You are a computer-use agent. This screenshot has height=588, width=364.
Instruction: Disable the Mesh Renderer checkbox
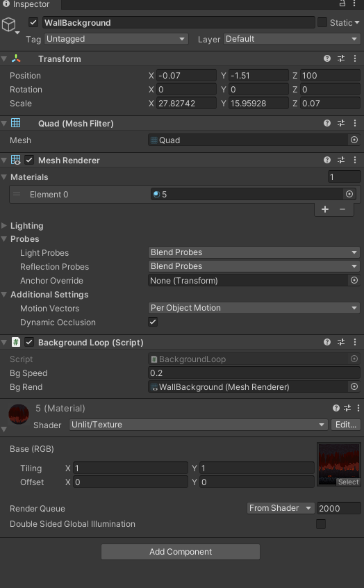[29, 160]
